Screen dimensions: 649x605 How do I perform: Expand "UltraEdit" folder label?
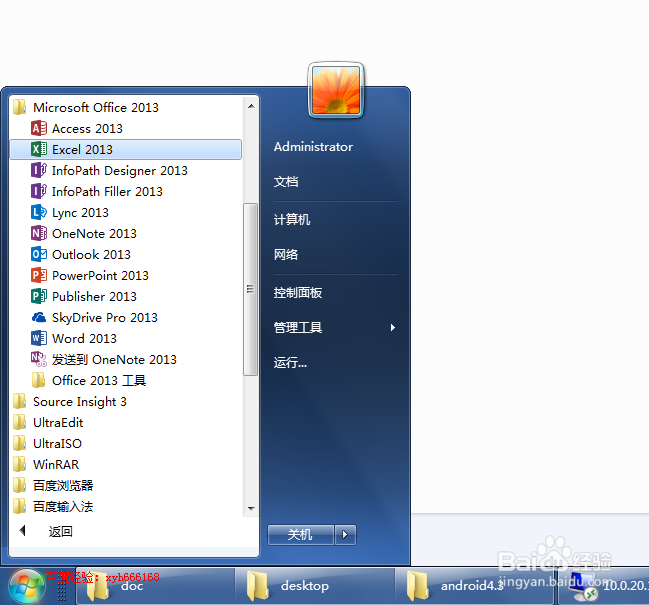58,423
